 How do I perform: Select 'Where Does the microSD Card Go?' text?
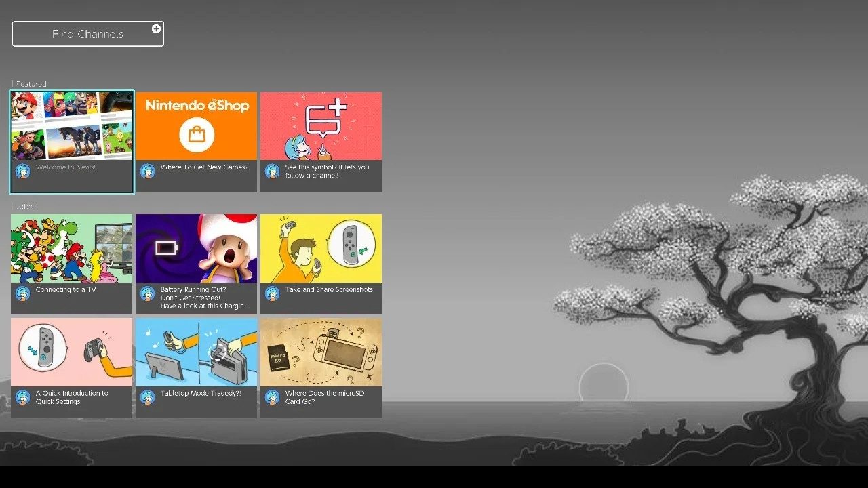[324, 397]
